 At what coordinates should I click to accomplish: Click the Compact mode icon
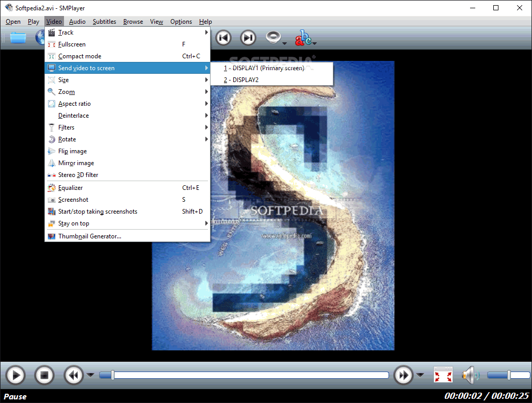pos(52,56)
